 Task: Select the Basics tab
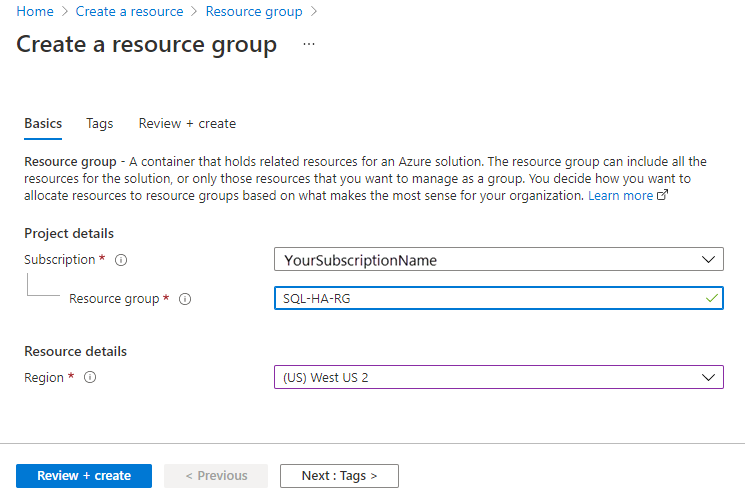point(43,124)
